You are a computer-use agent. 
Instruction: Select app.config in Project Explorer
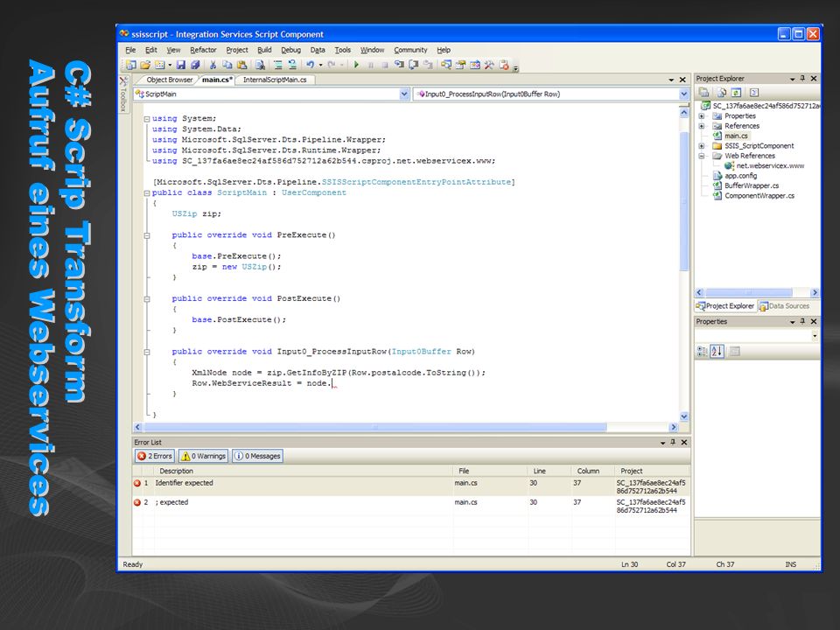(x=740, y=176)
